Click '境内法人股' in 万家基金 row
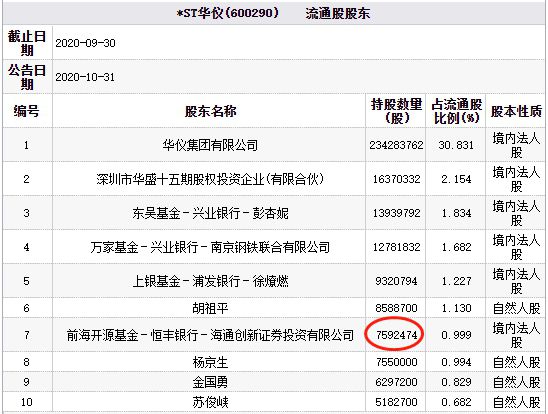Image resolution: width=548 pixels, height=414 pixels. 516,247
